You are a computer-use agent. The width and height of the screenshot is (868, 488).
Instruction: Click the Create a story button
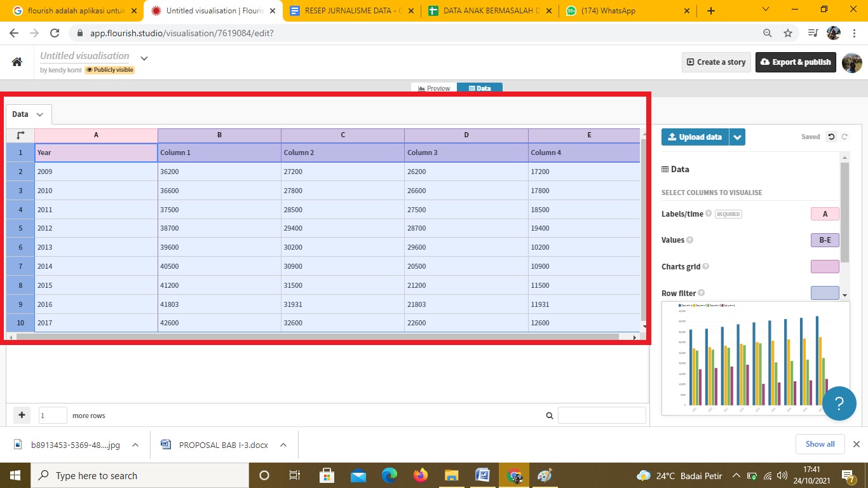coord(716,62)
